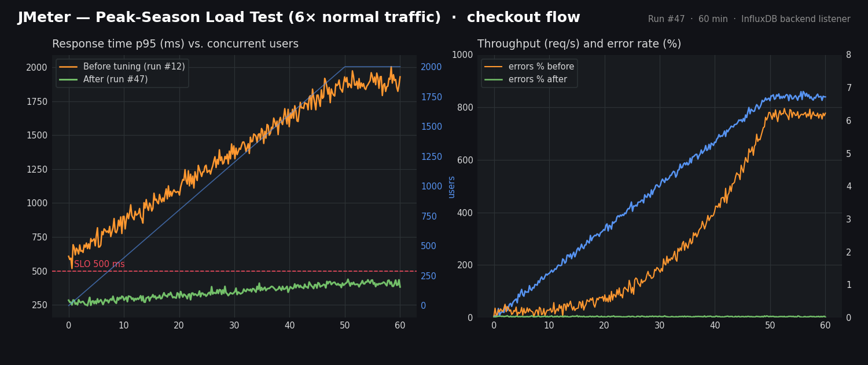This screenshot has height=365, width=868.
Task: Click the error-rate axis tick '5'
Action: tap(848, 154)
